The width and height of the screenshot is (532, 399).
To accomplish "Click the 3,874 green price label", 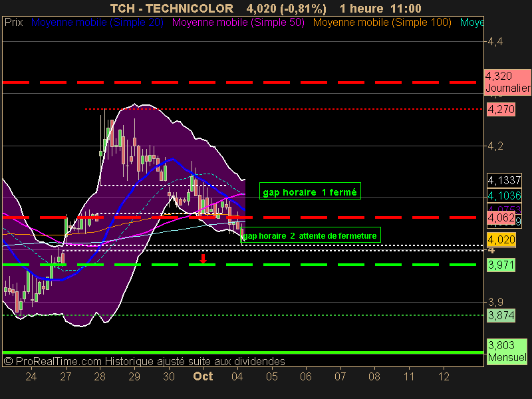I will [x=501, y=315].
